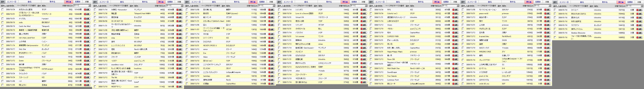The image size is (644, 89).
Task: Click 解除 button in the panel listing 'Bamboo Blossoms'
Action: pos(597,6)
